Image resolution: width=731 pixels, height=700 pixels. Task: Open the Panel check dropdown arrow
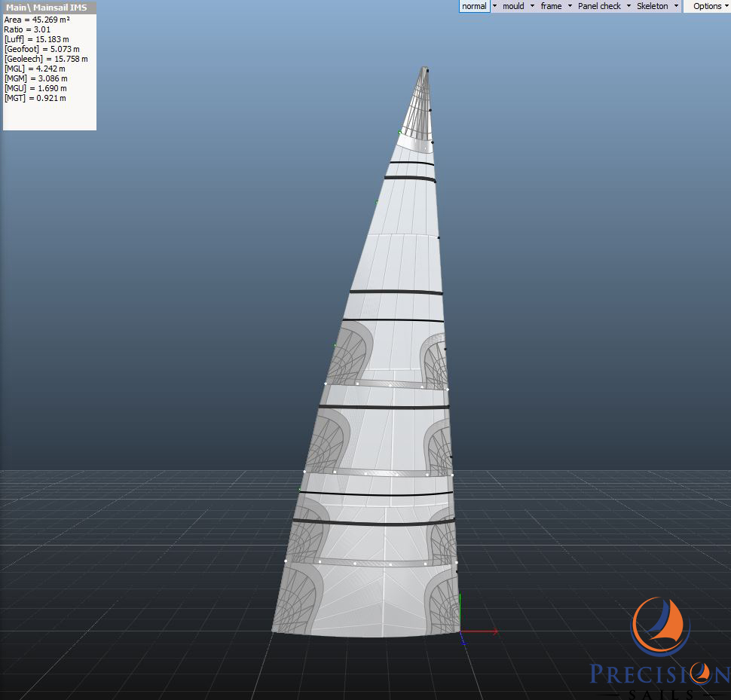[629, 6]
